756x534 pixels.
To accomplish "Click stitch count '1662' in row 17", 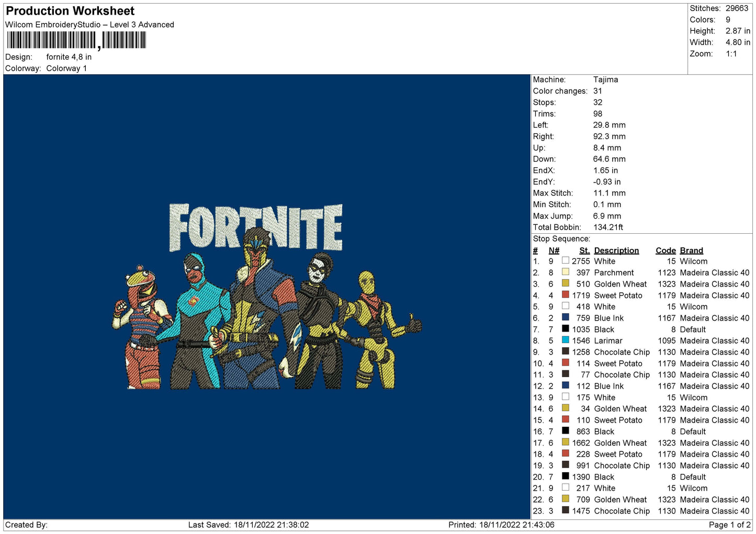I will click(x=581, y=442).
